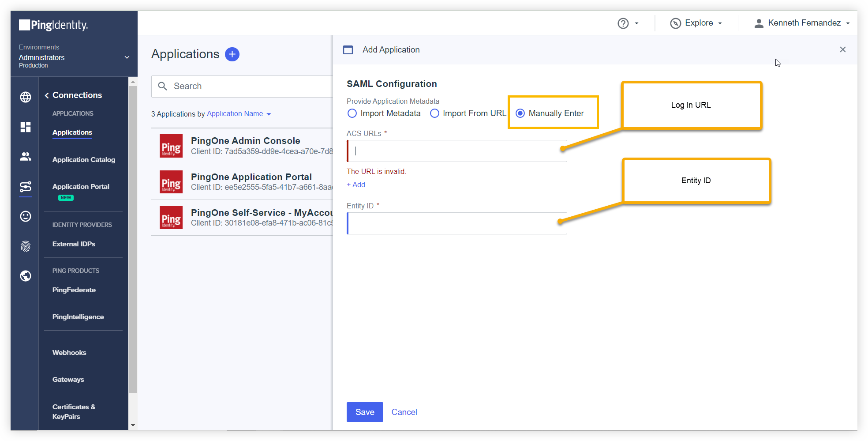Image resolution: width=868 pixels, height=441 pixels.
Task: Open the Kenneth Fernandez account dropdown arrow
Action: tap(848, 23)
